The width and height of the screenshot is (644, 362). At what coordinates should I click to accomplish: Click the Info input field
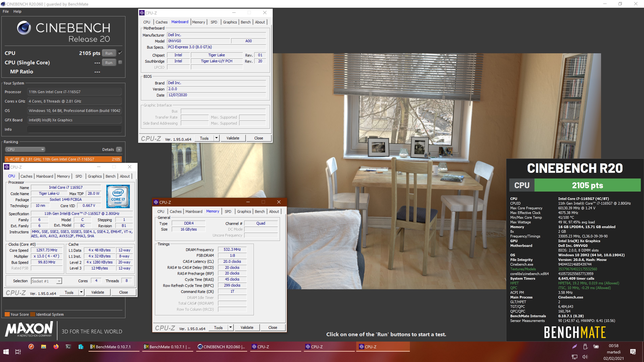(x=74, y=129)
